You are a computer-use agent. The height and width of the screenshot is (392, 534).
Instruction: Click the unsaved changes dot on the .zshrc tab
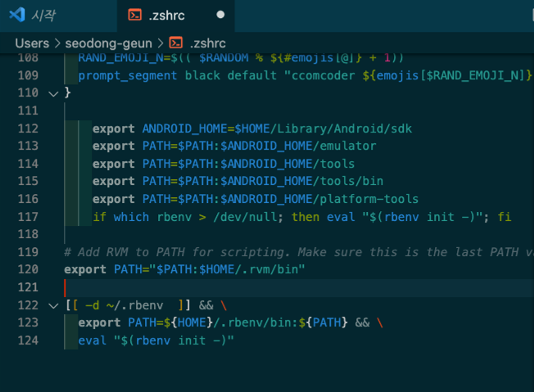[x=220, y=15]
